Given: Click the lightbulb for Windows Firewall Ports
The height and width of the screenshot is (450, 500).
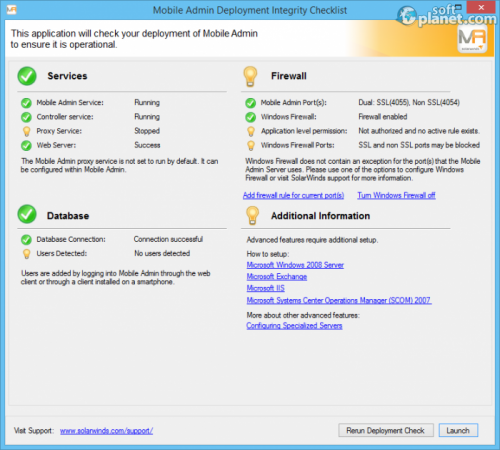Looking at the screenshot, I should 251,146.
